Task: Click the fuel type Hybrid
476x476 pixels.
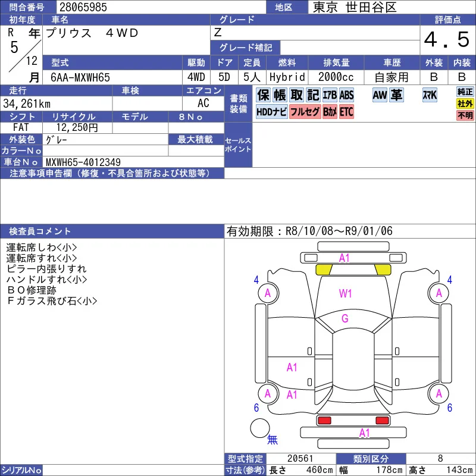Action: [287, 77]
